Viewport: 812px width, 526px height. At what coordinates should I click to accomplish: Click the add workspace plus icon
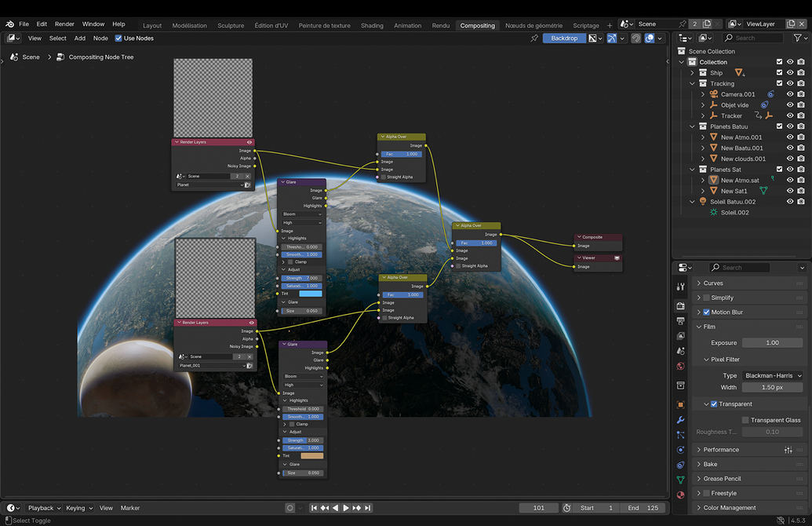pos(610,25)
